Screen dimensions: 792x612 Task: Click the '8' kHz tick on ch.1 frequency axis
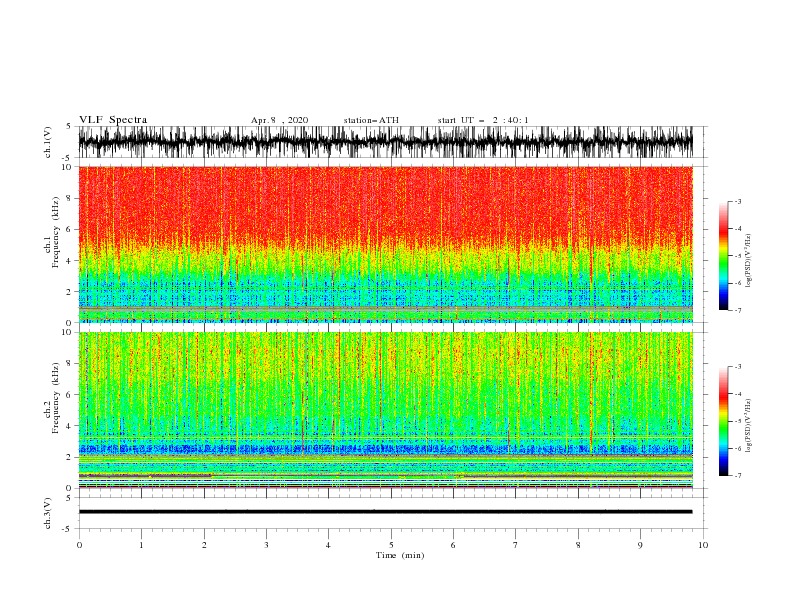(69, 198)
